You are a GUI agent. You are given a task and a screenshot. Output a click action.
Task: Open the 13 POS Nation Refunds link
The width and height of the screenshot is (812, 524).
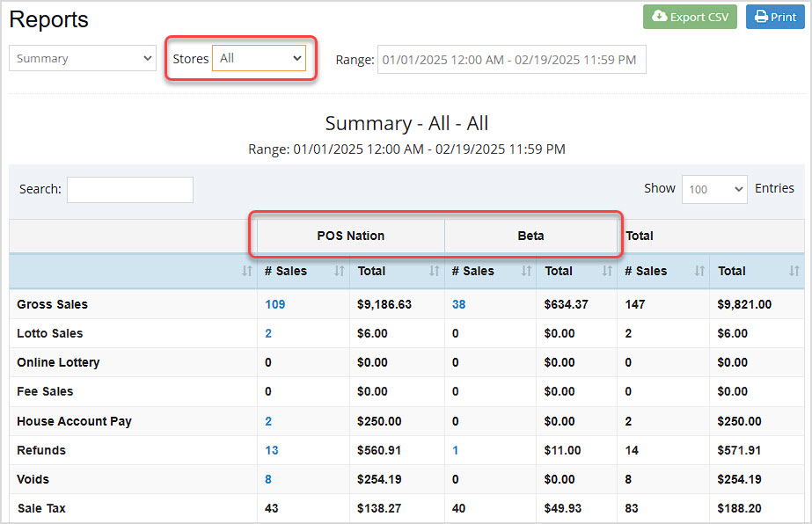tap(274, 450)
